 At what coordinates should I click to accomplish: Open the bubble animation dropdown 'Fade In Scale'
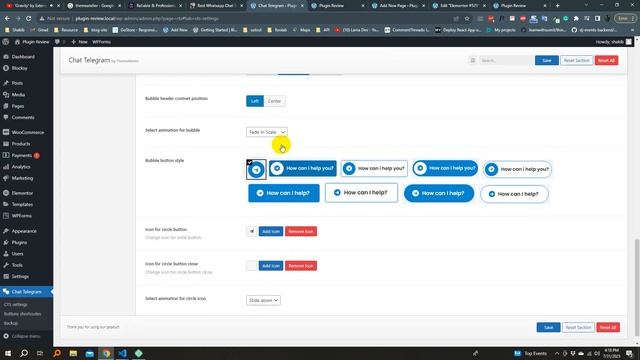(x=267, y=132)
